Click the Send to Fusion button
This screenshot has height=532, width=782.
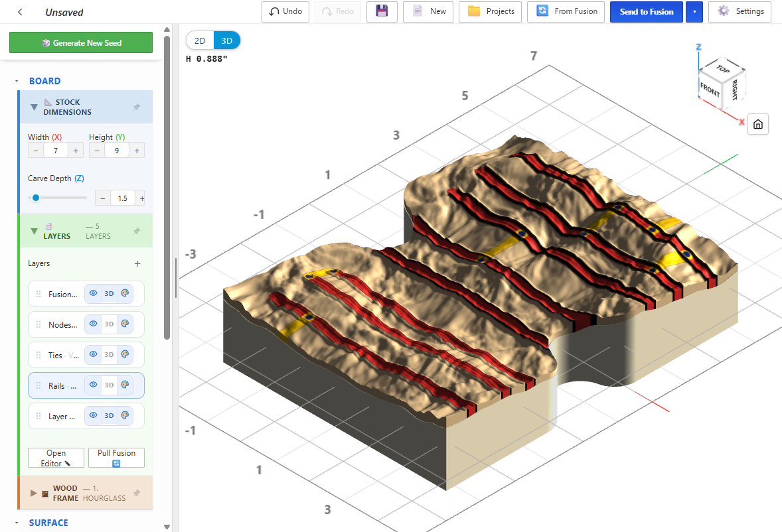(647, 12)
